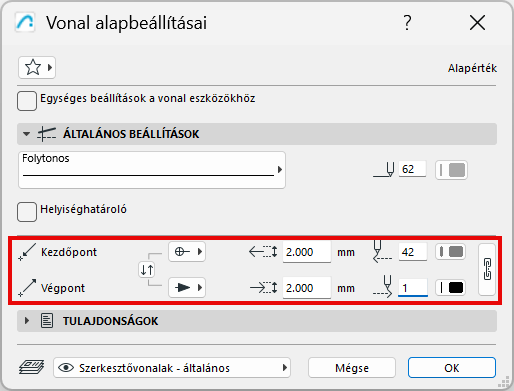Toggle the layer visibility eye icon

tap(66, 368)
